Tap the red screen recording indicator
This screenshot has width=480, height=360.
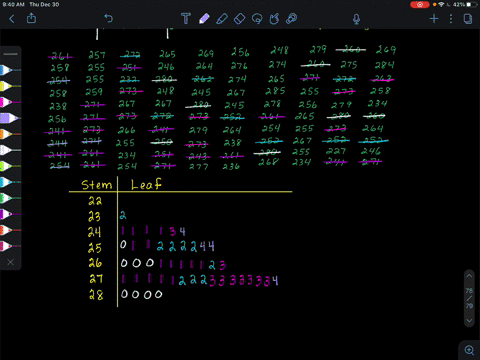coord(420,5)
